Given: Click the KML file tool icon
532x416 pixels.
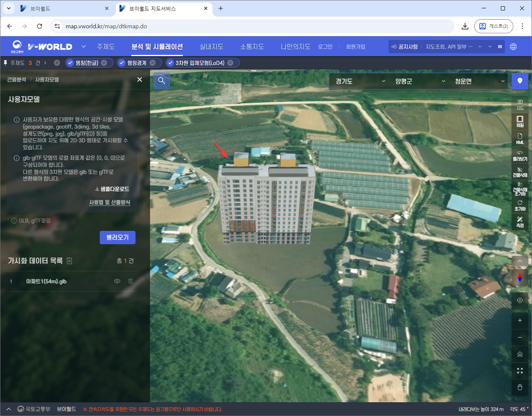Looking at the screenshot, I should (520, 139).
